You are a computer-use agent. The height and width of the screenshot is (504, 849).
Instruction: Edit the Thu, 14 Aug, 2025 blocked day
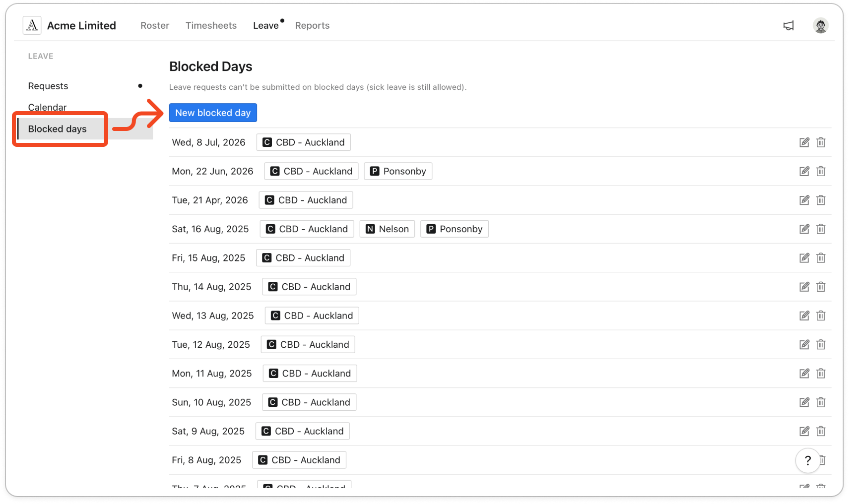804,287
